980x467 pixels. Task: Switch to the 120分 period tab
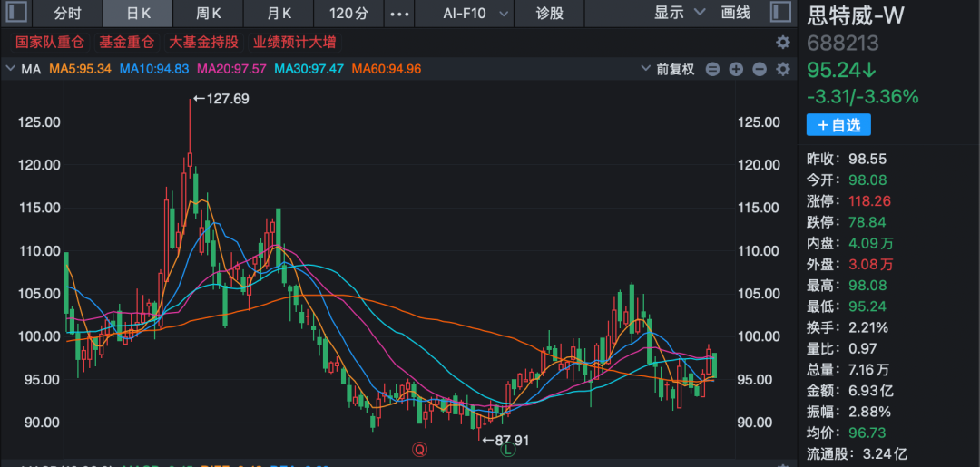tap(348, 14)
